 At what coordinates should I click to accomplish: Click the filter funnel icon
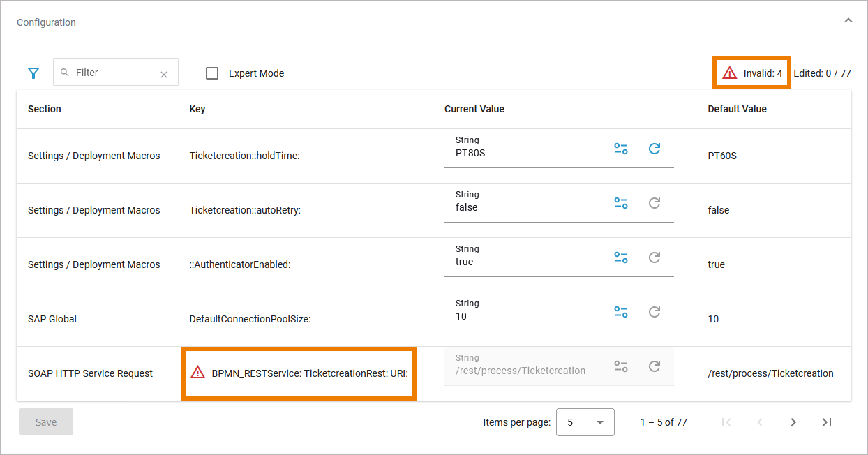point(33,73)
